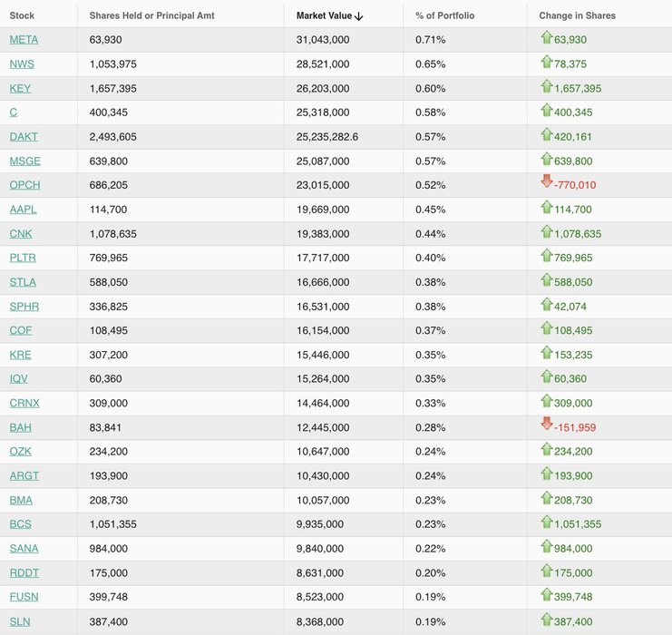Open the DAKT stock link

[x=24, y=137]
